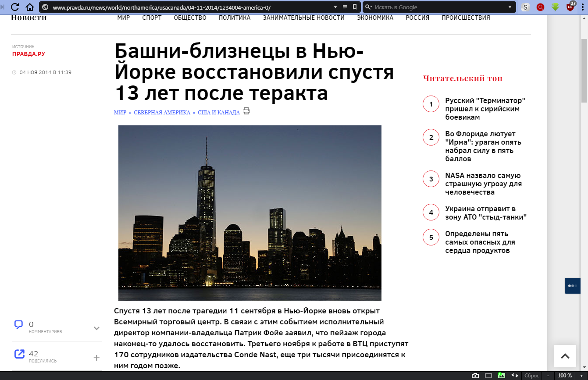Screen dimensions: 588x380
Task: Open the МИР menu section
Action: [x=124, y=18]
